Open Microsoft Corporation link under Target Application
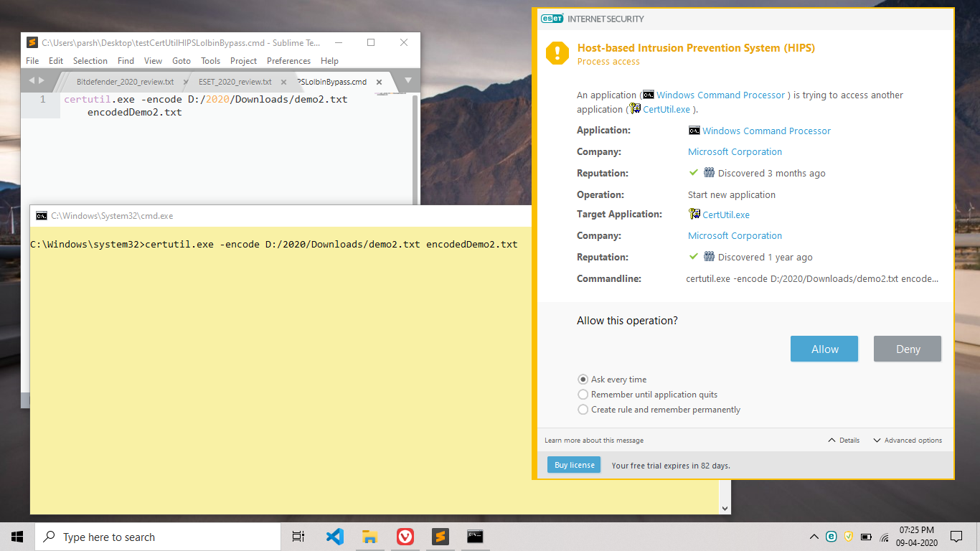Screen dimensions: 980x551 click(735, 235)
